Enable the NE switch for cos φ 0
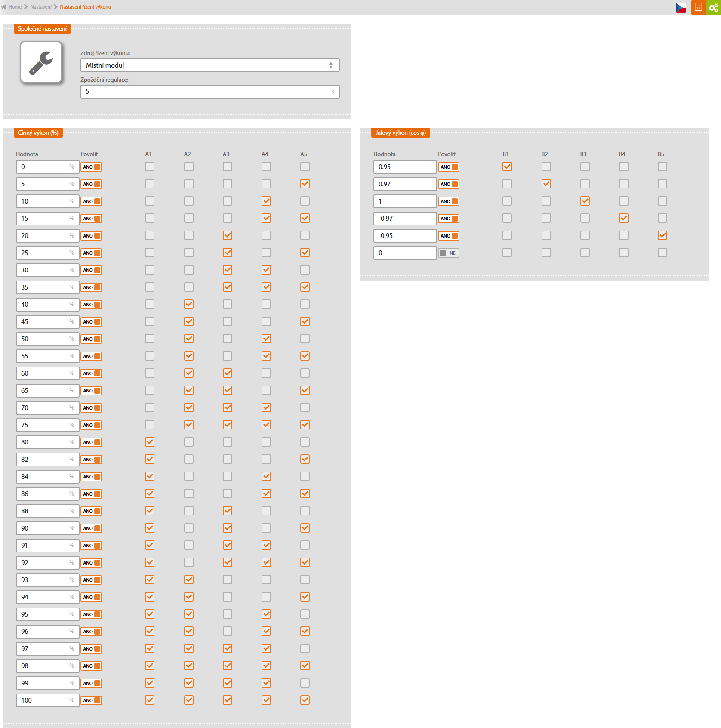The width and height of the screenshot is (721, 728). (448, 253)
